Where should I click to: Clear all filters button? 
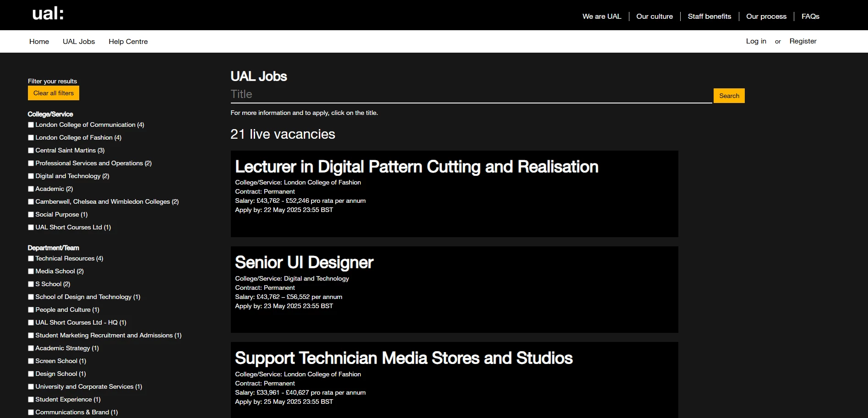[x=54, y=93]
